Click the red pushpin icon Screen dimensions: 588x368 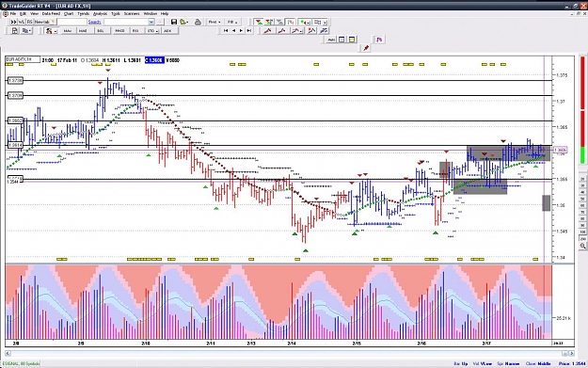[x=366, y=48]
